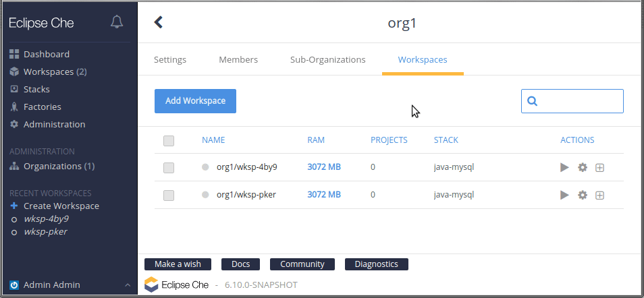644x298 pixels.
Task: Toggle the select-all checkbox in table header
Action: point(169,141)
